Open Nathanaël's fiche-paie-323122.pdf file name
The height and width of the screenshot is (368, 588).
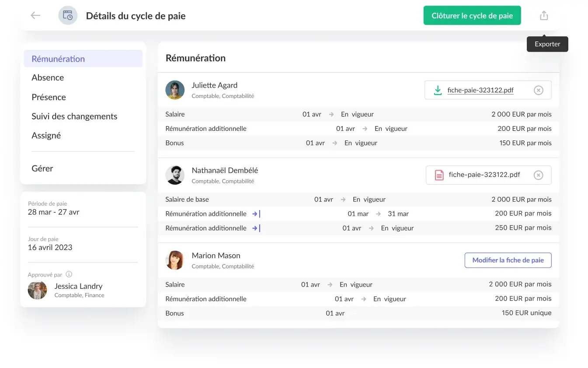484,175
